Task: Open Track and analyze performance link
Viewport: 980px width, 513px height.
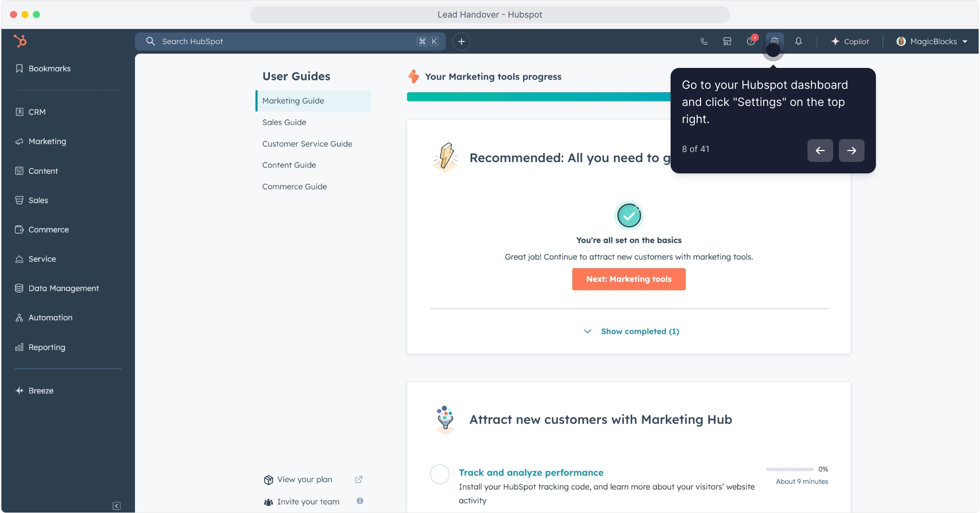Action: click(531, 473)
